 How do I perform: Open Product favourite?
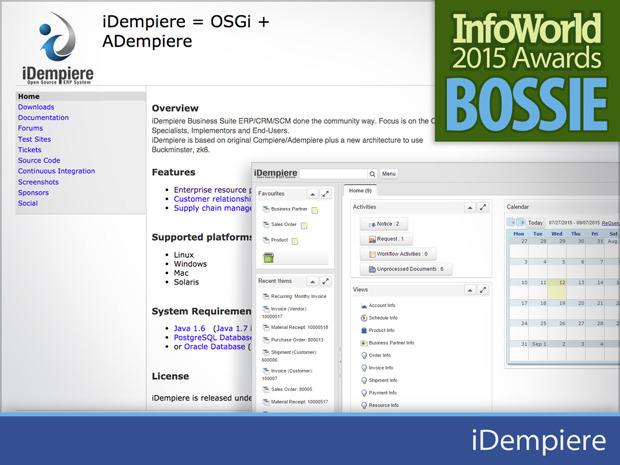[279, 240]
